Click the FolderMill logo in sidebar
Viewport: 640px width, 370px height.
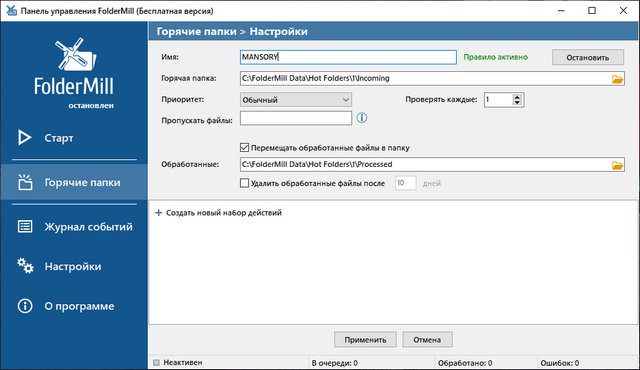[x=74, y=66]
